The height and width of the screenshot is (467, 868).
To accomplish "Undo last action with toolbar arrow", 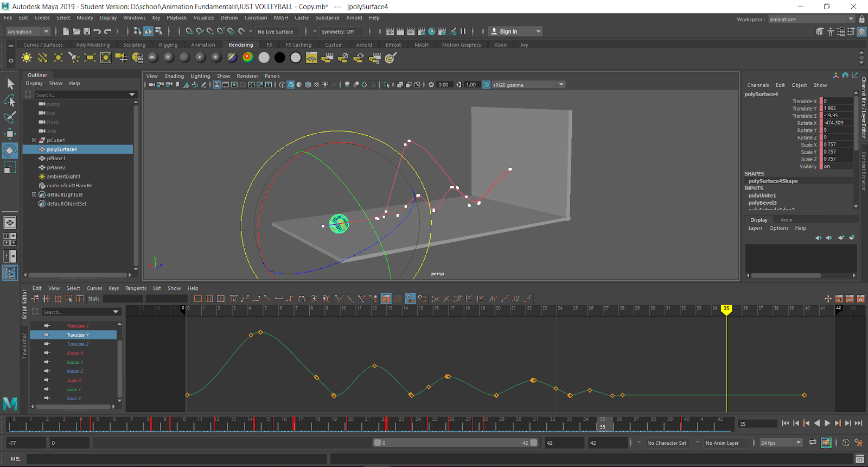I will click(x=97, y=31).
